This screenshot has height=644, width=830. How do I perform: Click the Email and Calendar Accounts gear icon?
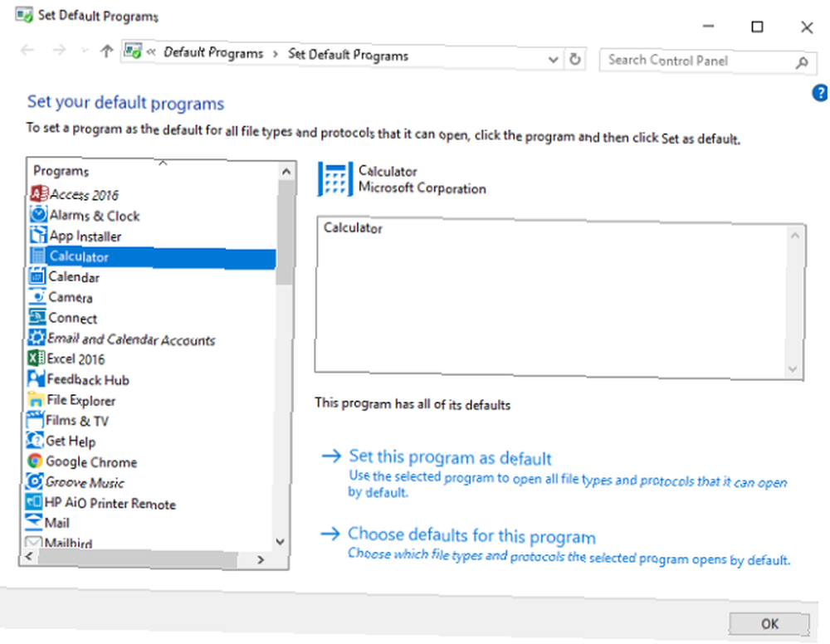pos(37,337)
